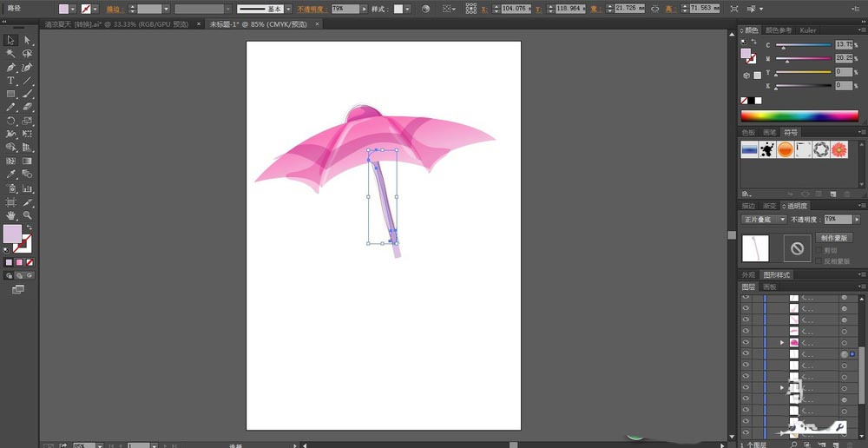Switch to 清凉夏天 [转换].ai document tab
Image resolution: width=868 pixels, height=448 pixels.
116,24
